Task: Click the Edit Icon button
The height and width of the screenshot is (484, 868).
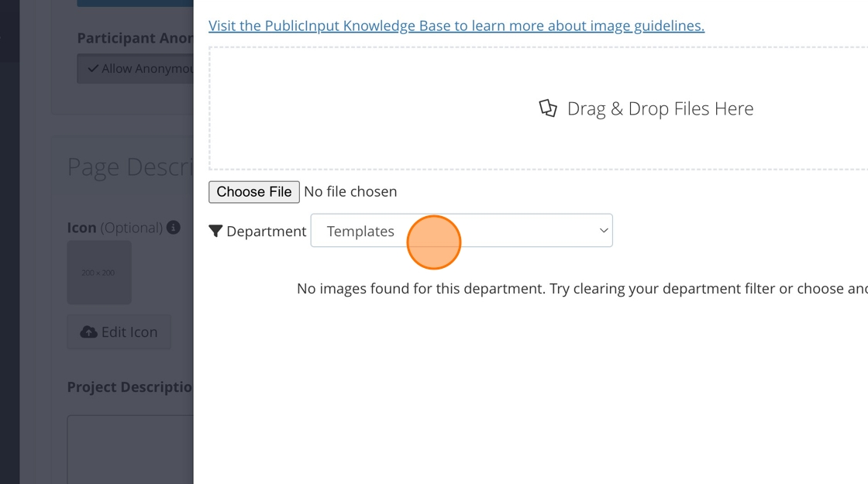Action: point(119,332)
